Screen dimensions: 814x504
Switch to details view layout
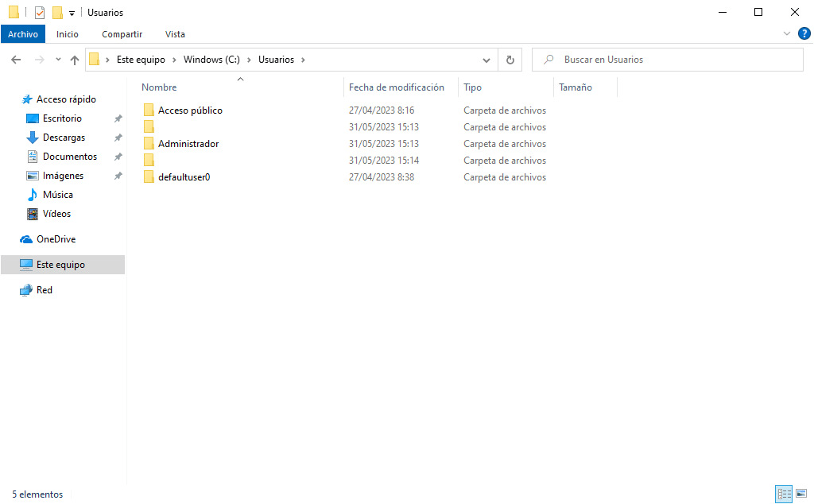[x=784, y=494]
